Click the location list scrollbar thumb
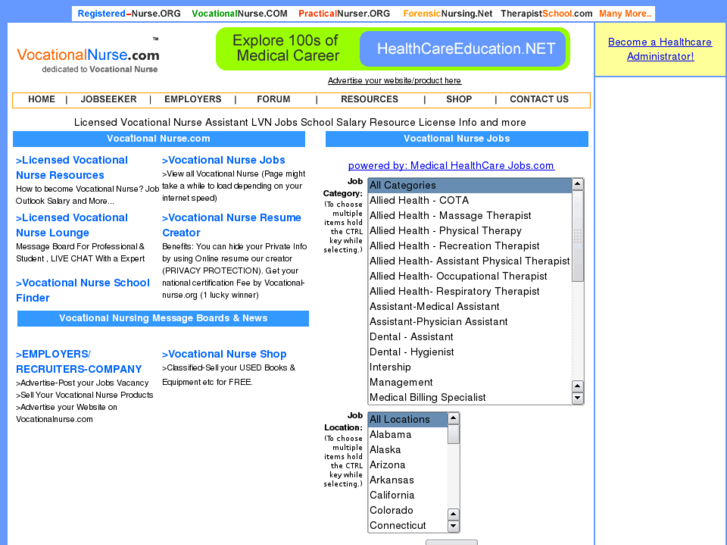Viewport: 727px width, 545px height. point(453,434)
